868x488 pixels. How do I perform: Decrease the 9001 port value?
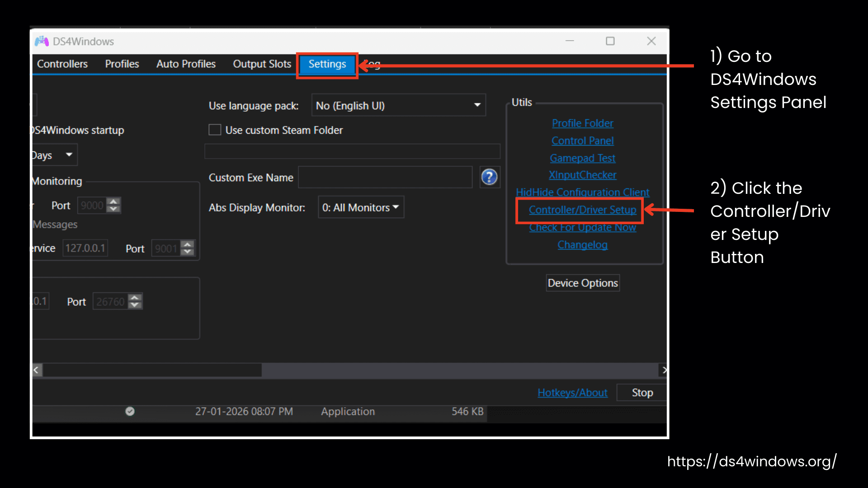point(188,252)
